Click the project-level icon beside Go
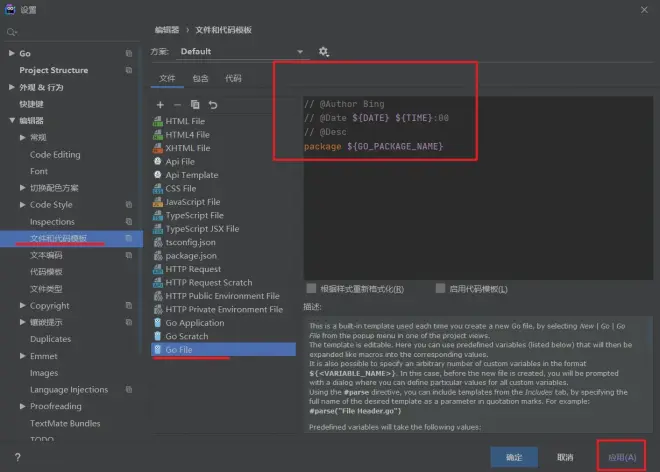 point(129,53)
